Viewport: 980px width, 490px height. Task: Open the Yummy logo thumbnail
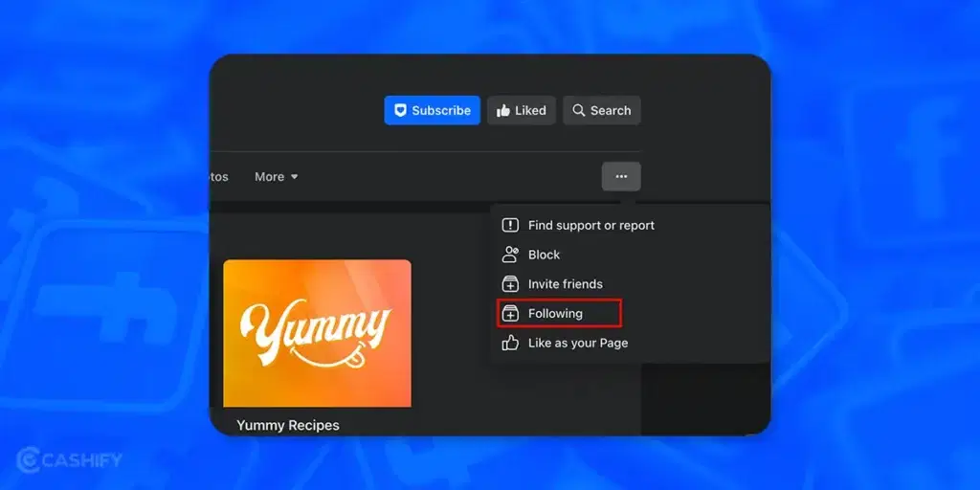[x=318, y=334]
